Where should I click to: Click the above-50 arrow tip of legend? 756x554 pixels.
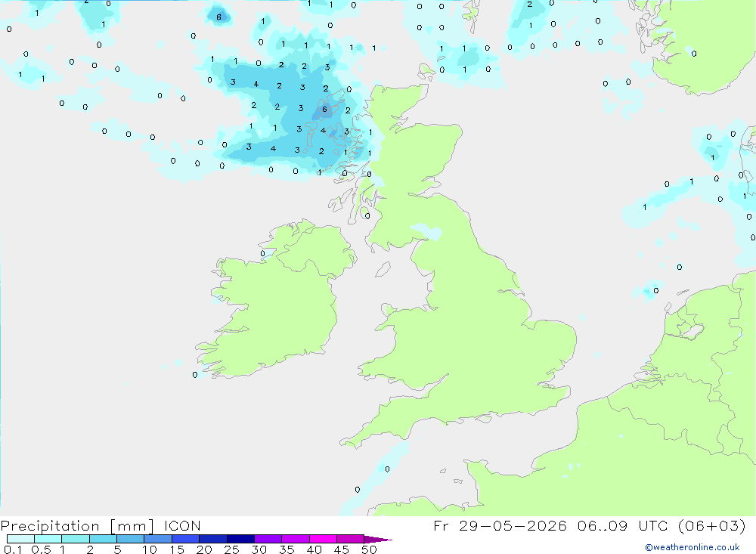pos(378,539)
